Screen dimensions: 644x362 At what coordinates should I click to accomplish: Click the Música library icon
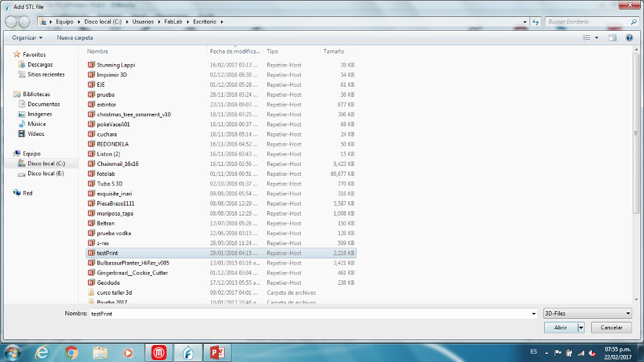22,124
